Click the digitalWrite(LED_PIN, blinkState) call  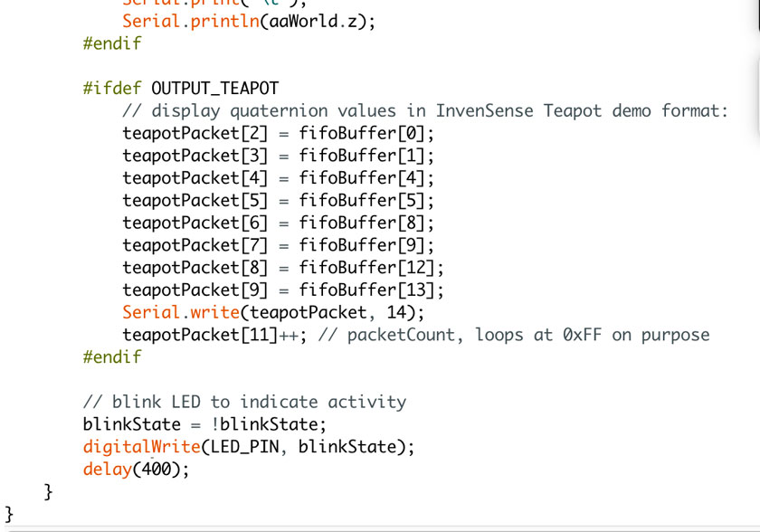point(249,447)
